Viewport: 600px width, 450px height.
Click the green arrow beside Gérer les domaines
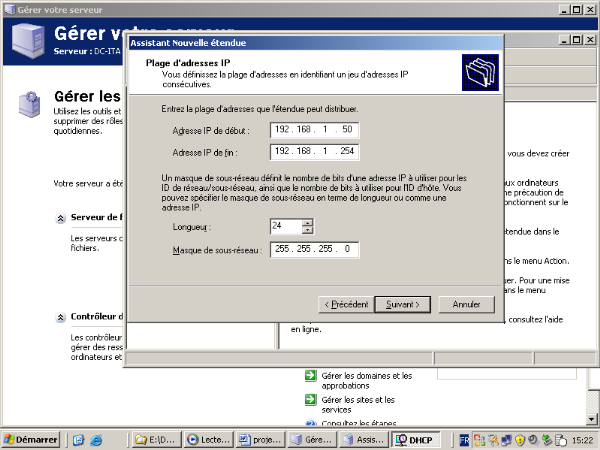(310, 376)
